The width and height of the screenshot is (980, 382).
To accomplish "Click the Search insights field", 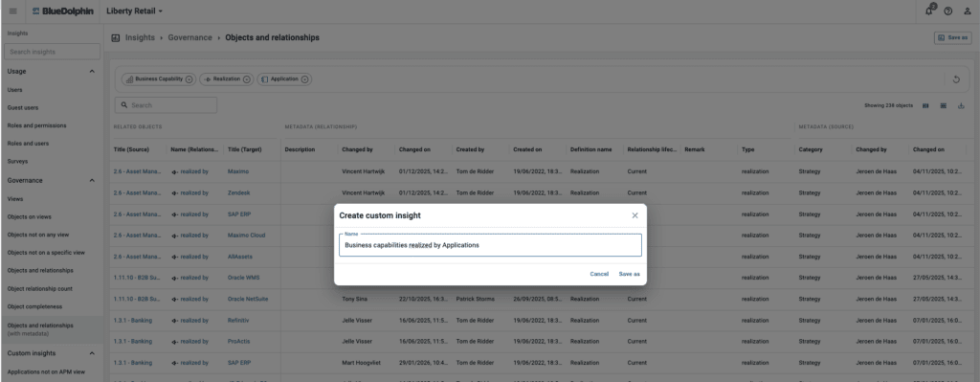I will coord(52,52).
